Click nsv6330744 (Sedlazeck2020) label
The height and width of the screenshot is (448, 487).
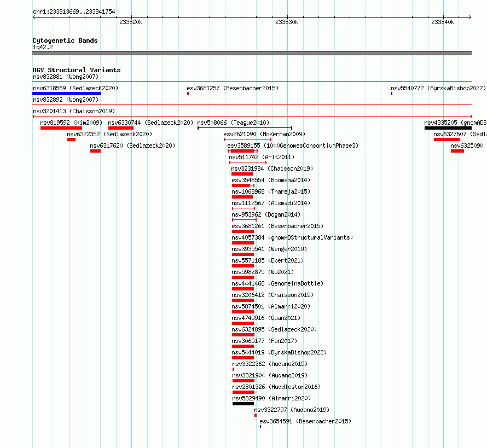point(150,123)
